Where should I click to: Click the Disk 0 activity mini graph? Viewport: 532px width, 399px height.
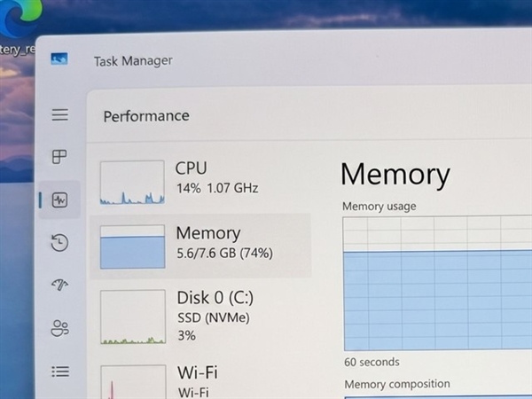133,317
